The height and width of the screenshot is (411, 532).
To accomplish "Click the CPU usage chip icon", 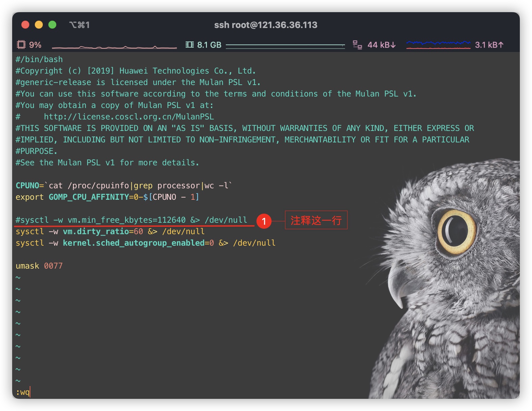I will pos(21,45).
